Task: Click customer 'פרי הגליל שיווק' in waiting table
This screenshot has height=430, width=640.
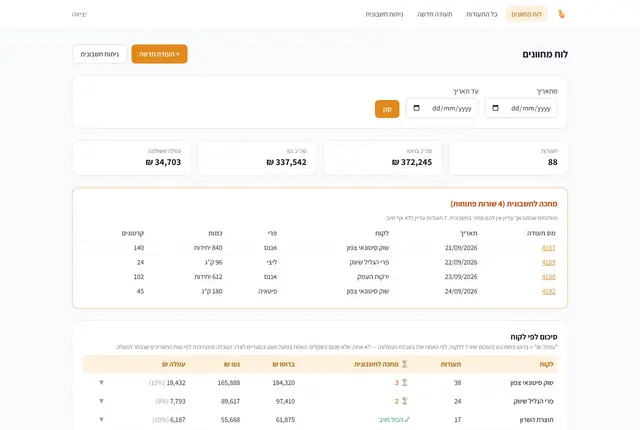Action: (369, 262)
